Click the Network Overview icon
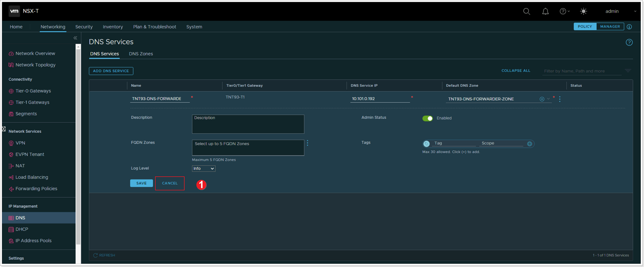The image size is (644, 267). pos(11,54)
